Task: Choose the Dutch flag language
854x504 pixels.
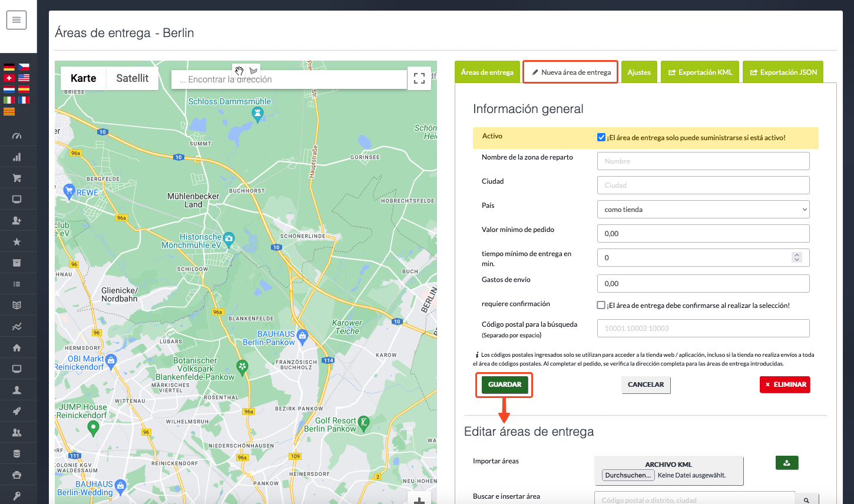Action: point(9,89)
